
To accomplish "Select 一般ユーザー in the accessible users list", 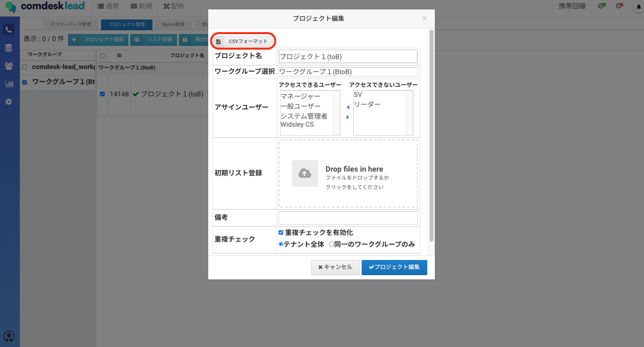I will pyautogui.click(x=300, y=106).
